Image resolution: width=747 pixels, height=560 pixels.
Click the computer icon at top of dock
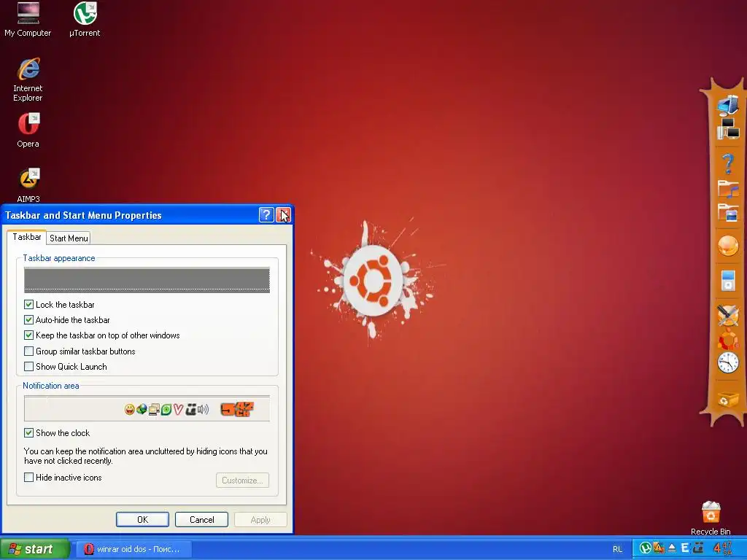(728, 105)
